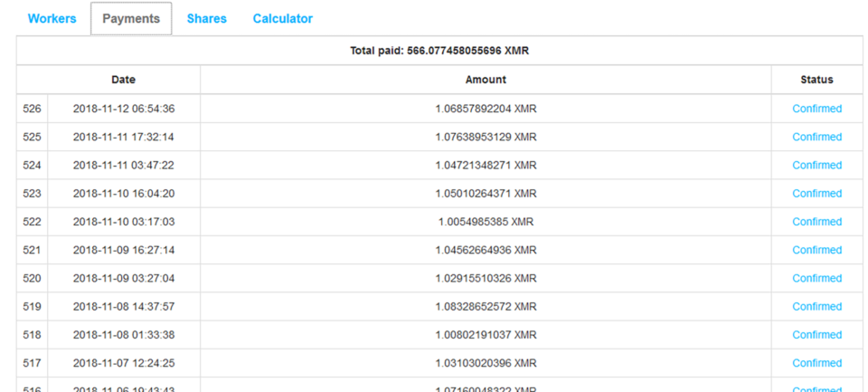Select the 2018-11-12 06:54:36 date cell
The height and width of the screenshot is (392, 868).
tap(124, 109)
